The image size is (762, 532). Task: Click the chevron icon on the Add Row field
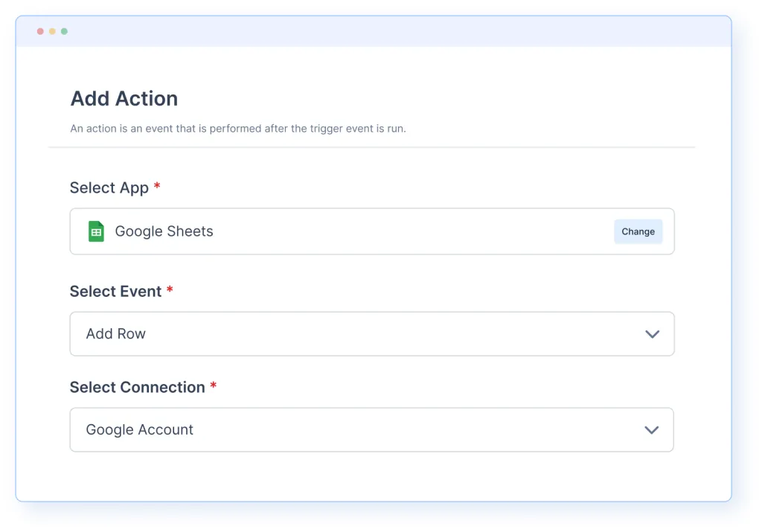[652, 334]
